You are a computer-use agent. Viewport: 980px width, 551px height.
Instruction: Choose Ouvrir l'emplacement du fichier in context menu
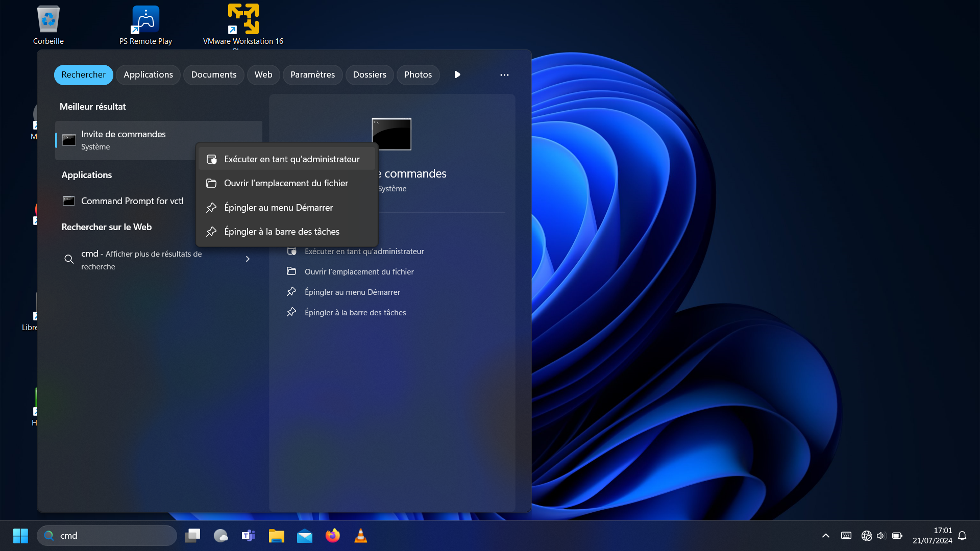(287, 183)
